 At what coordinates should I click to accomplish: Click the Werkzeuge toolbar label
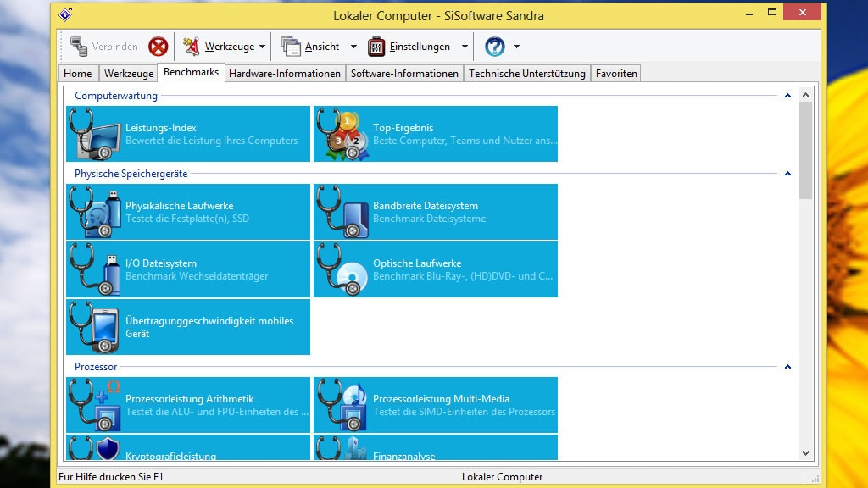coord(230,47)
